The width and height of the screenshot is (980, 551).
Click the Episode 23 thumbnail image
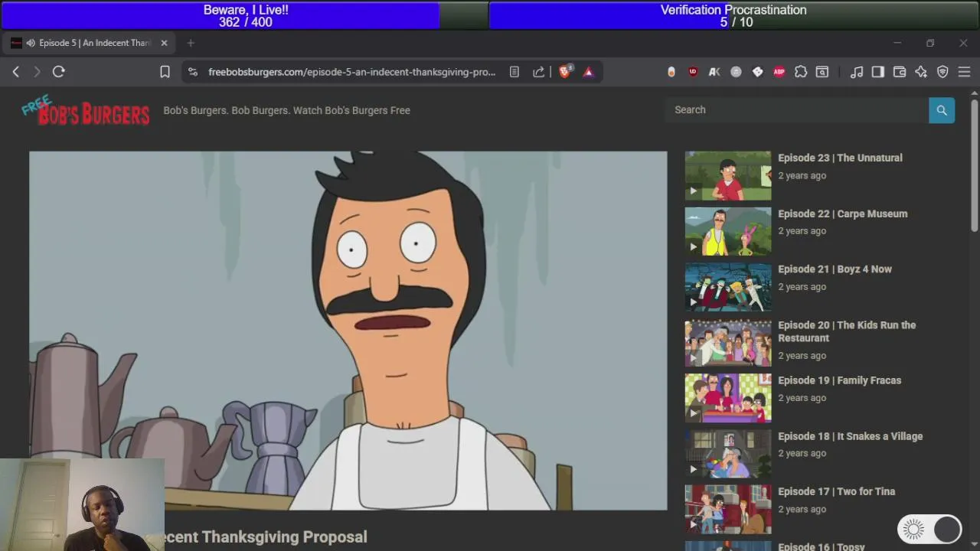(x=728, y=176)
